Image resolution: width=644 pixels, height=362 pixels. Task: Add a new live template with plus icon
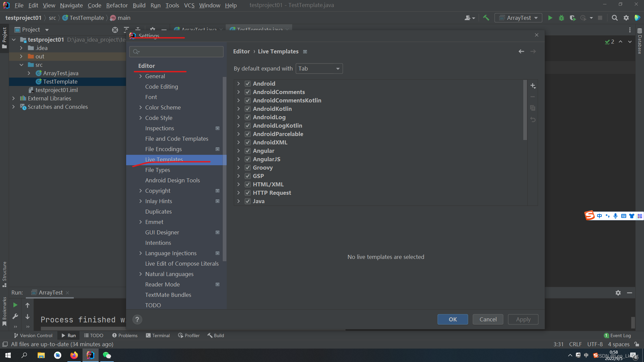tap(533, 86)
